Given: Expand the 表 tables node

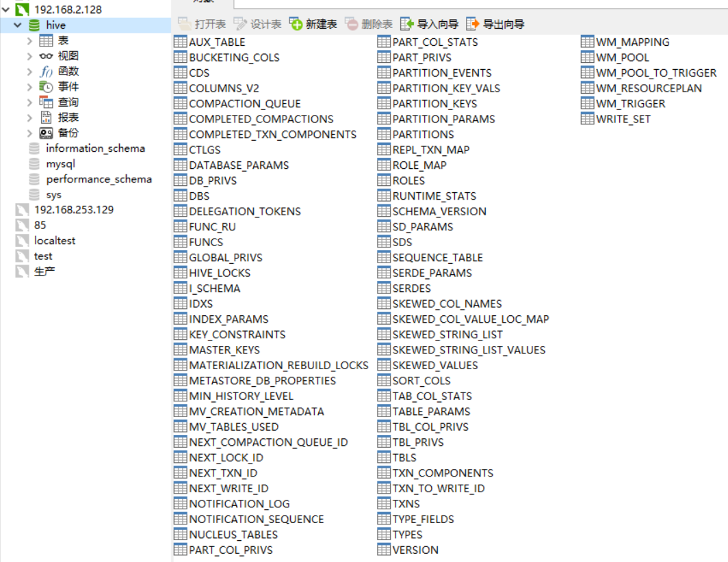Looking at the screenshot, I should point(29,41).
